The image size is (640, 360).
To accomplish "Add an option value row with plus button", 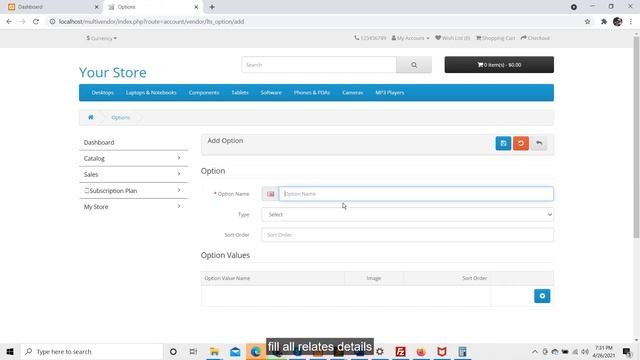I will 542,296.
